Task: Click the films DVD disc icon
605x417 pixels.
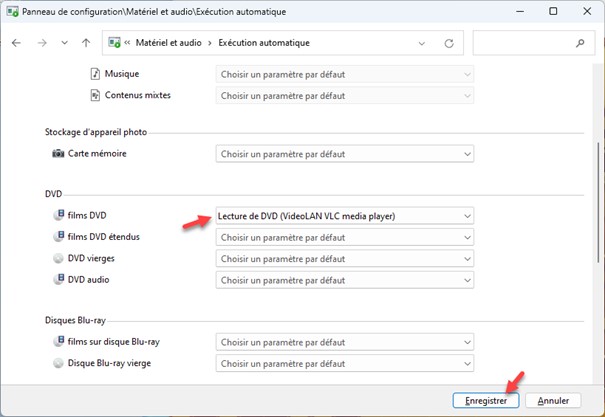Action: click(57, 215)
